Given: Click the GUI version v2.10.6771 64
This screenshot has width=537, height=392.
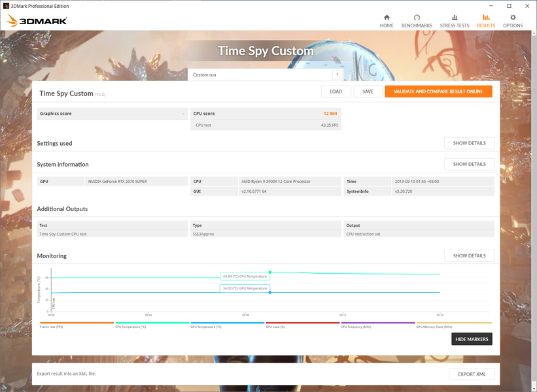Looking at the screenshot, I should tap(254, 191).
